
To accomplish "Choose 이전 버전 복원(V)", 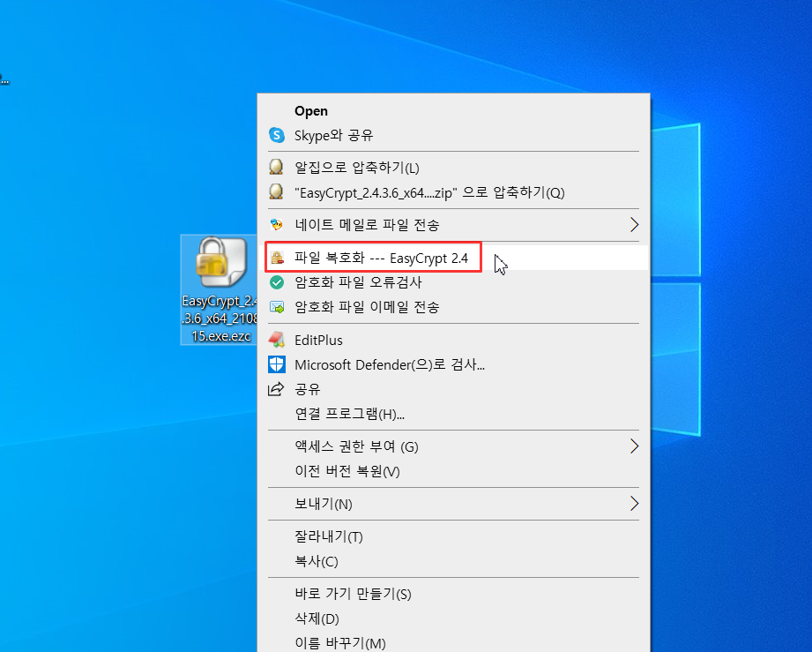I will [453, 471].
